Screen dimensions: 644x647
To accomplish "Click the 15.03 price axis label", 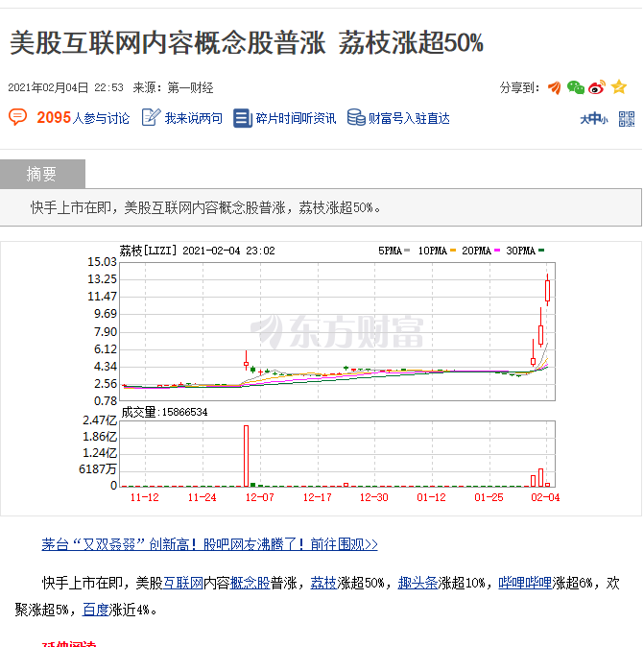I will coord(102,262).
